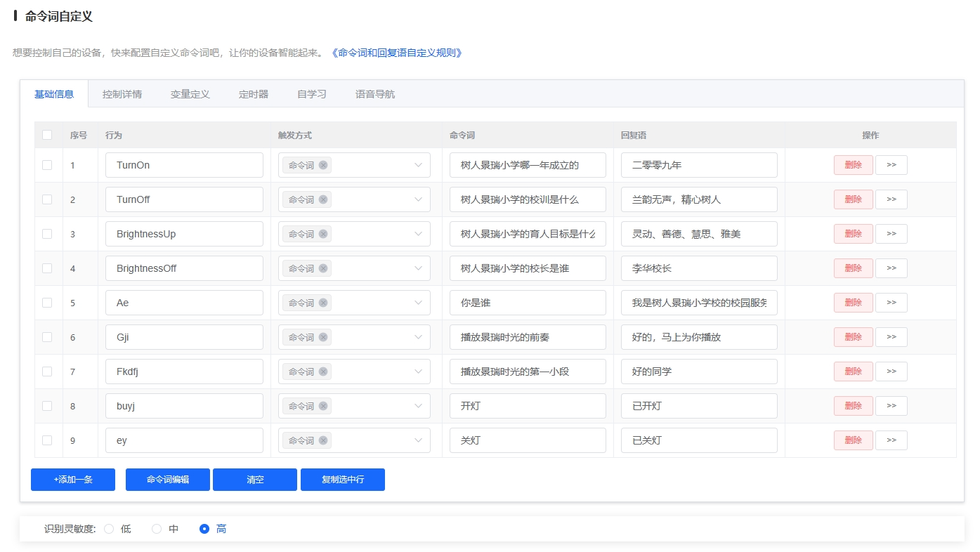Viewport: 980px width, 552px height.
Task: Click behavior field containing BrightnessUp
Action: tap(185, 234)
